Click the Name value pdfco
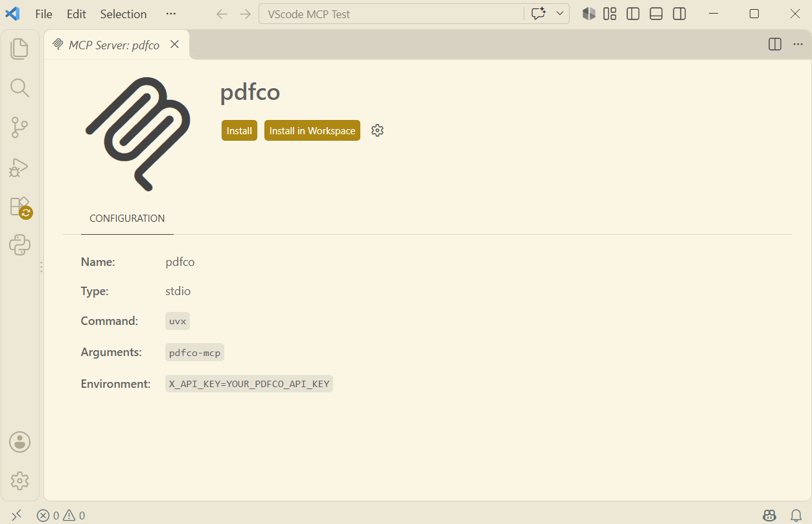This screenshot has height=524, width=812. [x=180, y=262]
